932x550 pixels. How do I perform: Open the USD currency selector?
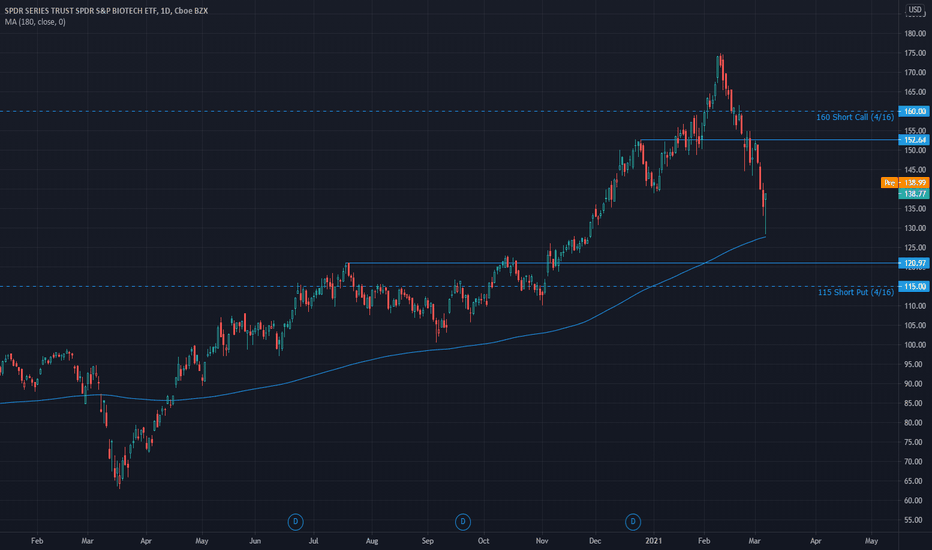click(915, 10)
